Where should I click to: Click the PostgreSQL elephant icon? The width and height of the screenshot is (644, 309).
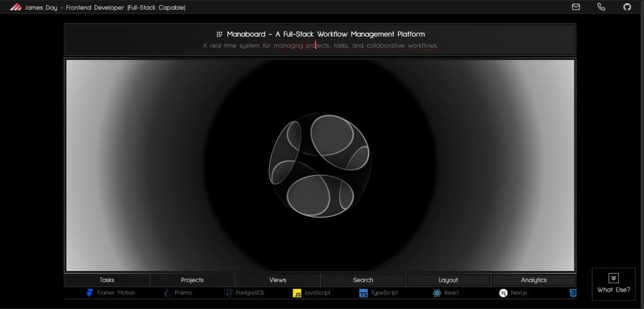click(229, 293)
